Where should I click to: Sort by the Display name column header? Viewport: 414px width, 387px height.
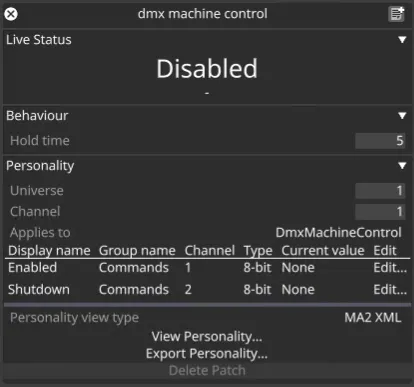[49, 251]
